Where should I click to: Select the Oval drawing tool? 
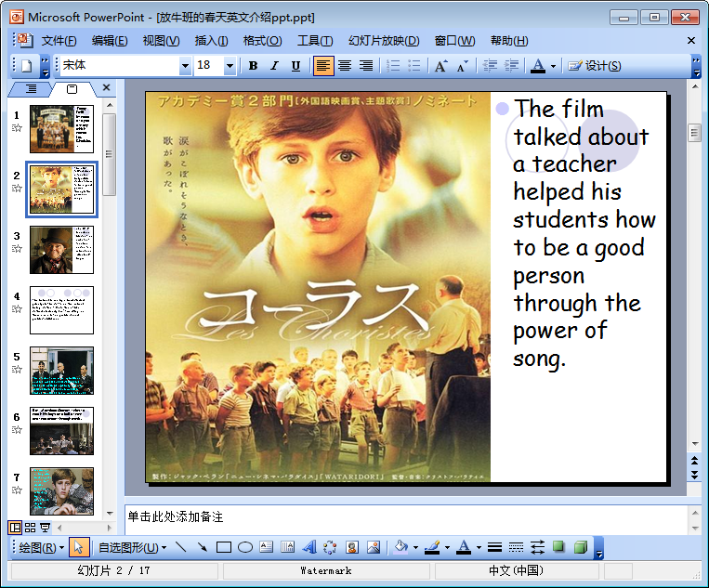(x=245, y=547)
